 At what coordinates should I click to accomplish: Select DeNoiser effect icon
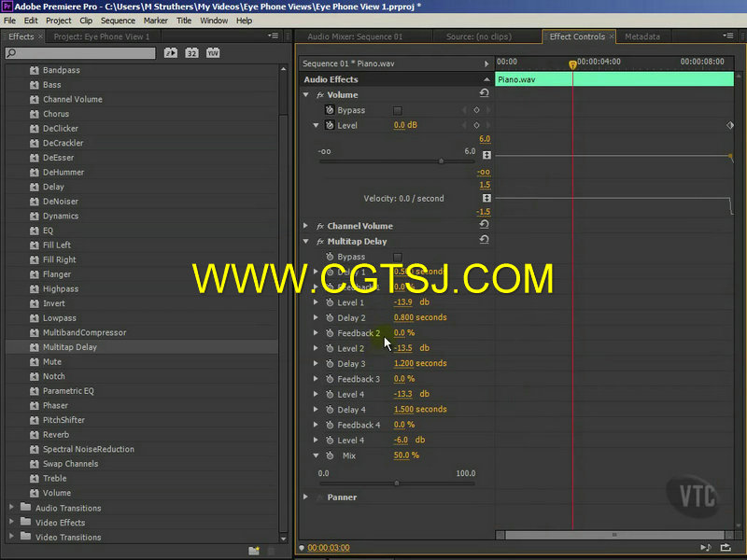(x=35, y=202)
